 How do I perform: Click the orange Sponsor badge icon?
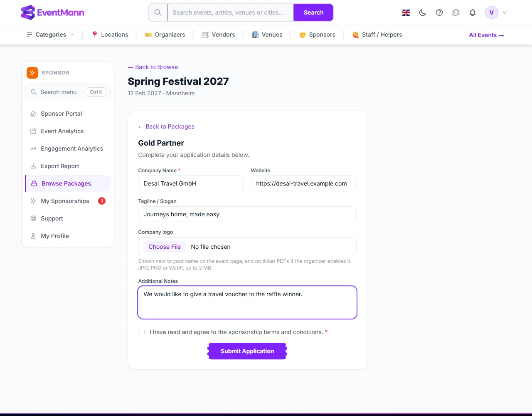coord(32,73)
